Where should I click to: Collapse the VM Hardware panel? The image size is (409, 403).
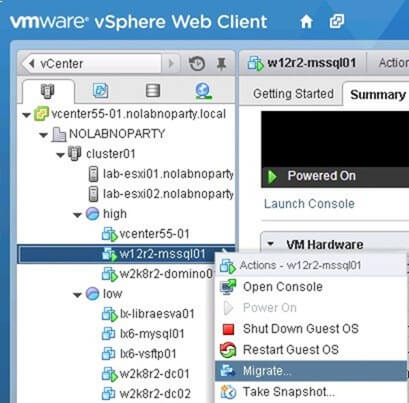pyautogui.click(x=271, y=244)
